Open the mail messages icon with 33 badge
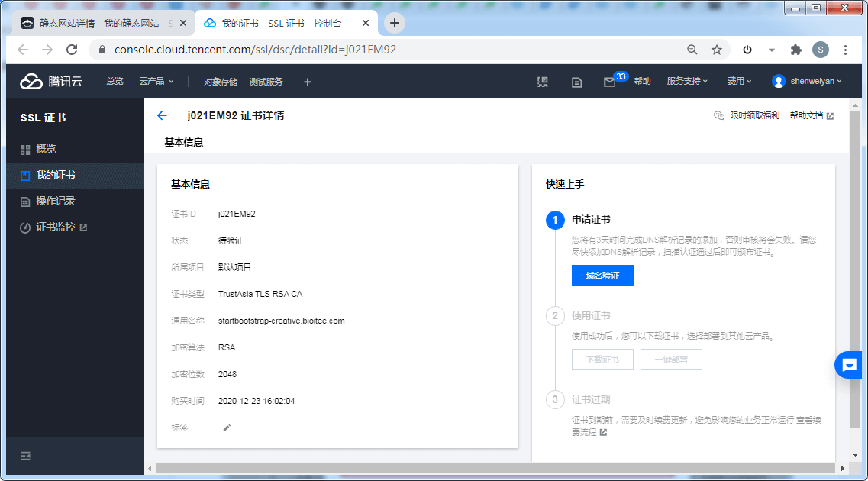 click(x=609, y=82)
